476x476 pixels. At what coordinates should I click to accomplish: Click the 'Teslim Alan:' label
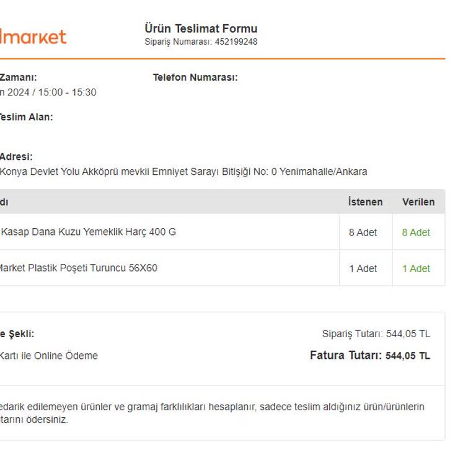[x=26, y=117]
